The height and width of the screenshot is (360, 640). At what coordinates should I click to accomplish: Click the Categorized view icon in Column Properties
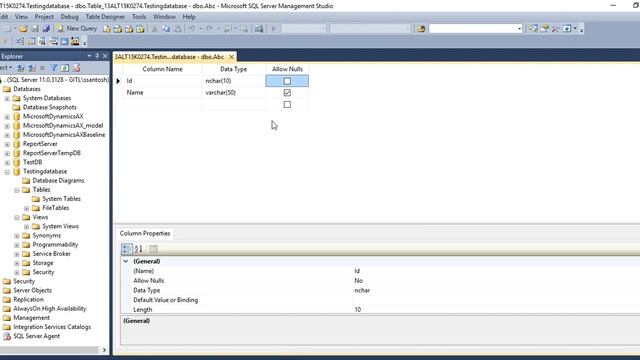(127, 249)
